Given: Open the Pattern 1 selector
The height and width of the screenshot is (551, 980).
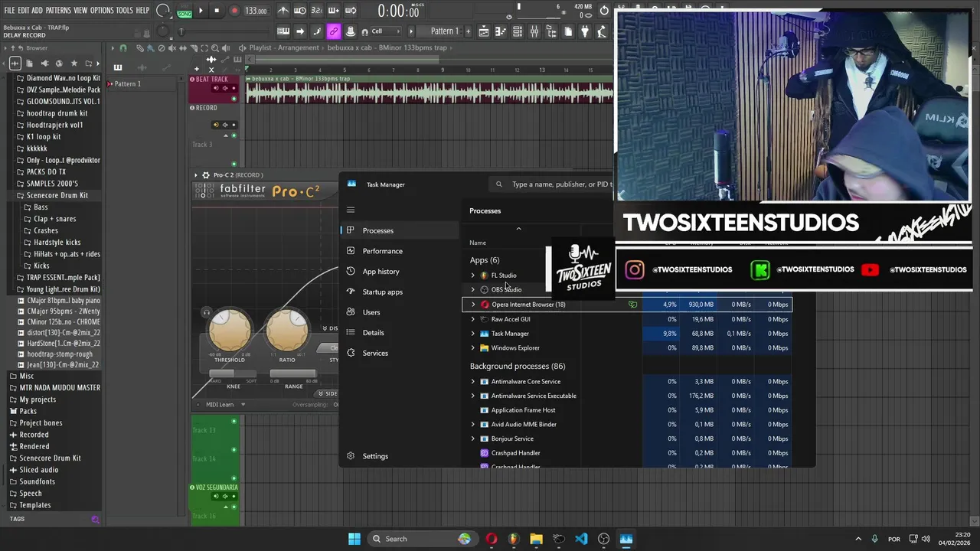Looking at the screenshot, I should click(444, 31).
